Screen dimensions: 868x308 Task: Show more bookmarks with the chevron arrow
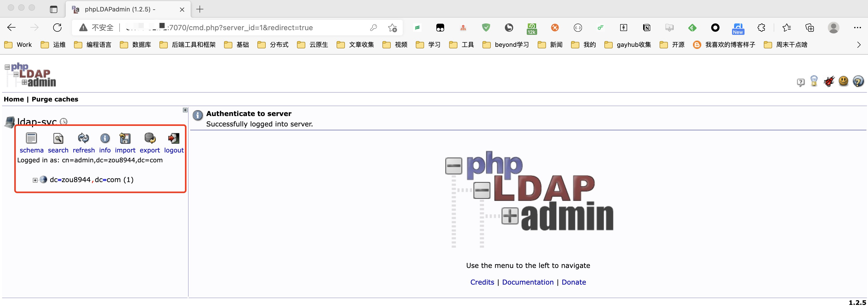click(x=859, y=45)
